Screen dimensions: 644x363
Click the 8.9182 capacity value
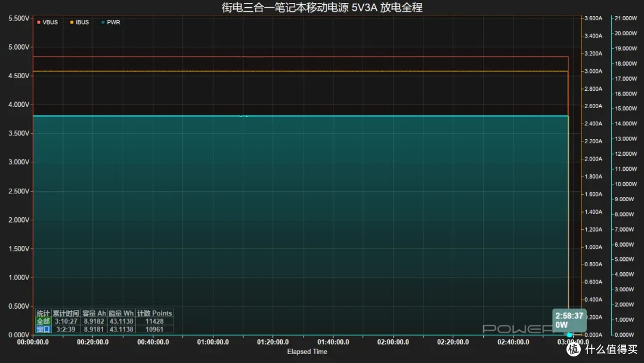94,321
